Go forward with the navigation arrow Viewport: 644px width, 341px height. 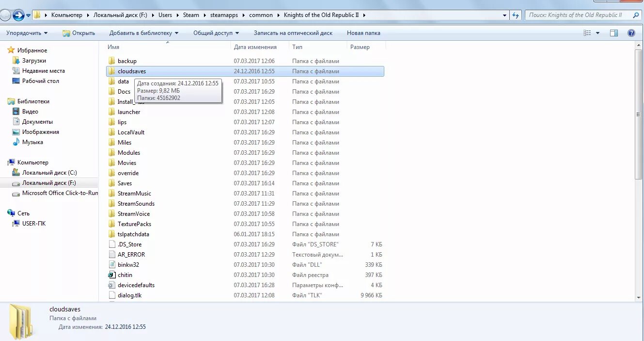point(18,15)
